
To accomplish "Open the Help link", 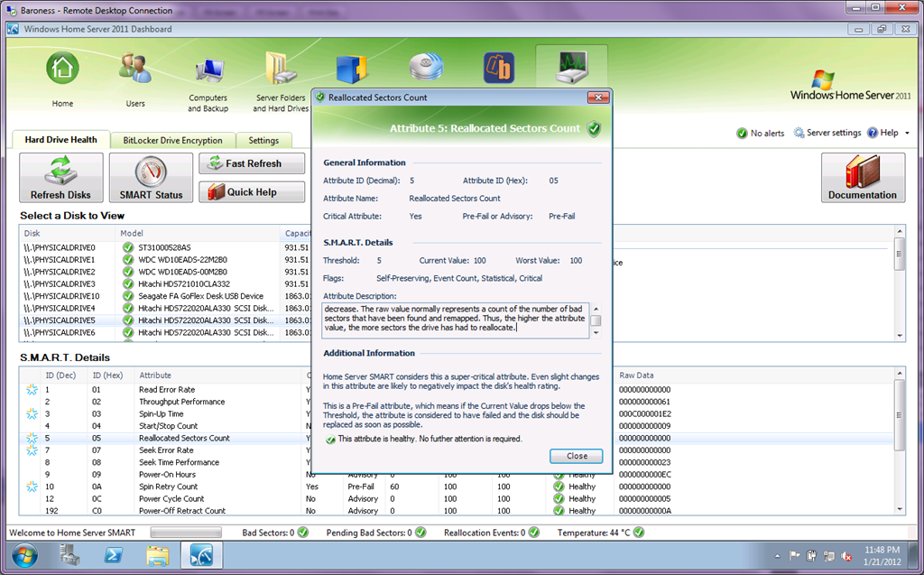I will tap(882, 133).
